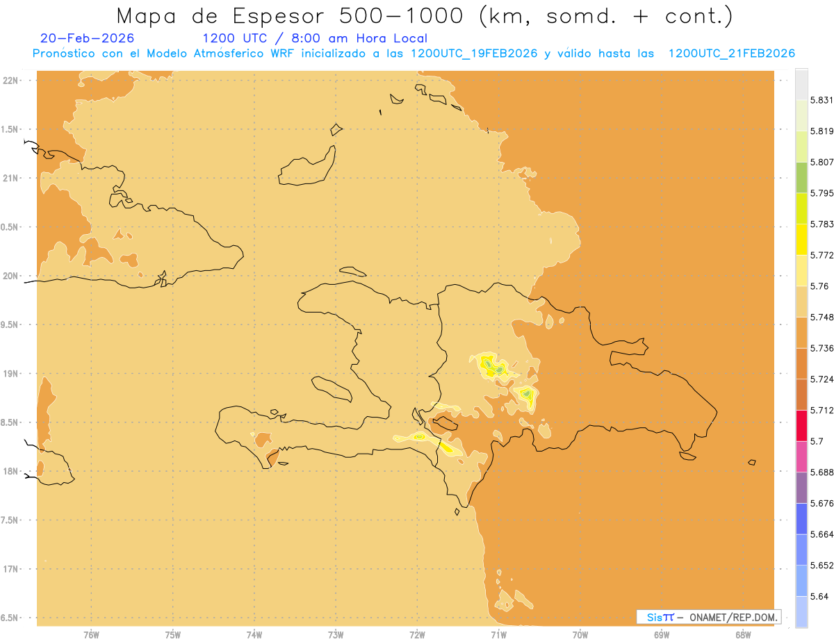Click the longitude label '76W'

point(91,634)
